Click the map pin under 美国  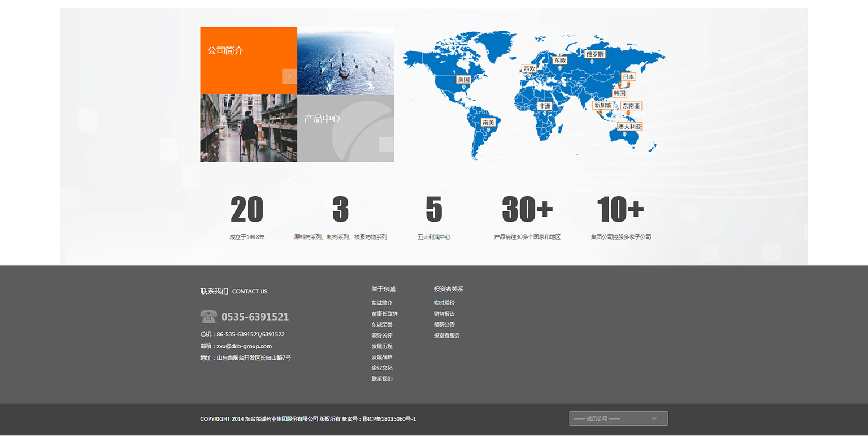pyautogui.click(x=463, y=88)
